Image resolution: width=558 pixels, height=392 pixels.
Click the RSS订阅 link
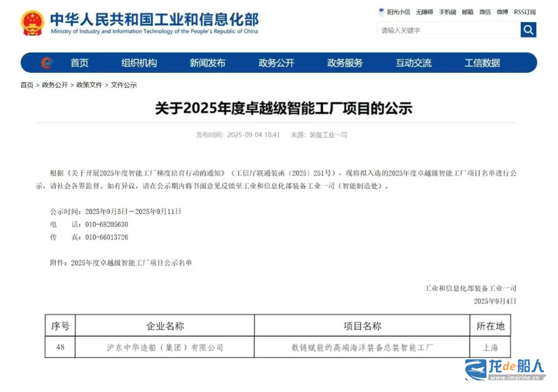tap(524, 12)
